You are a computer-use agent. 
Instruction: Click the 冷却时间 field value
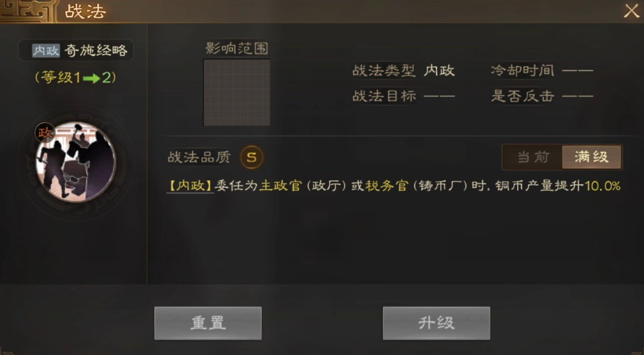pyautogui.click(x=578, y=71)
